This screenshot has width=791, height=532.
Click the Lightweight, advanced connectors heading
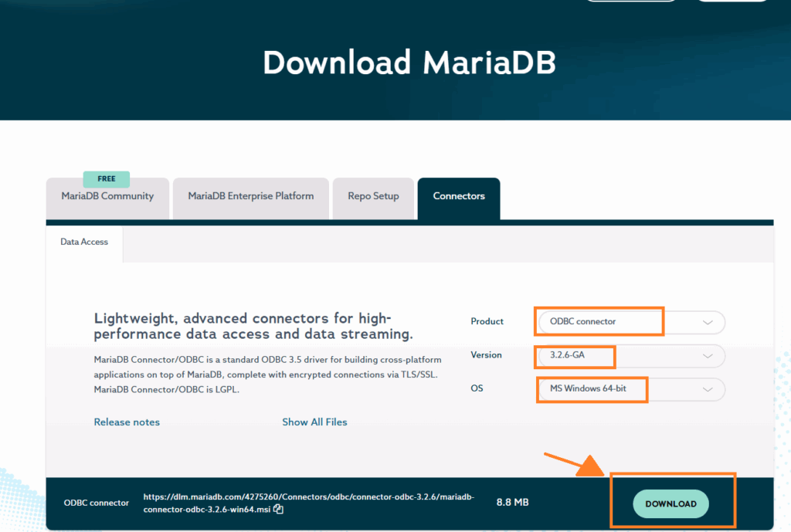(253, 327)
